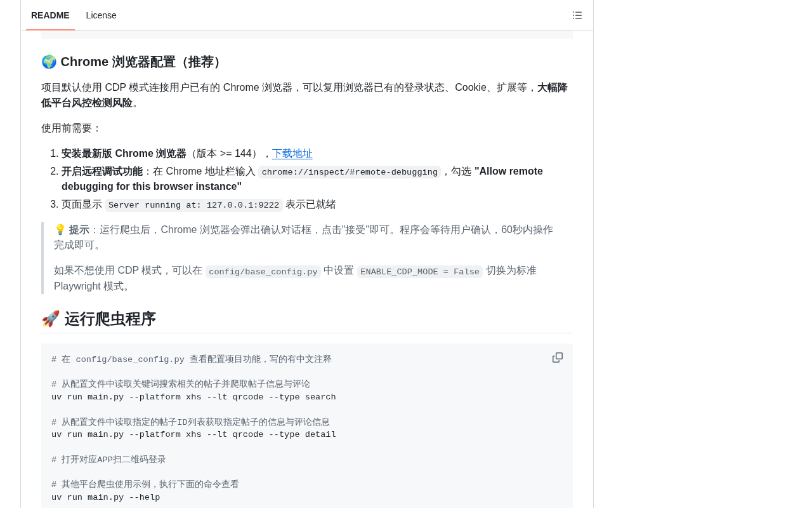The height and width of the screenshot is (508, 812).
Task: Click the 帖子ID列表 comment line
Action: click(x=190, y=422)
